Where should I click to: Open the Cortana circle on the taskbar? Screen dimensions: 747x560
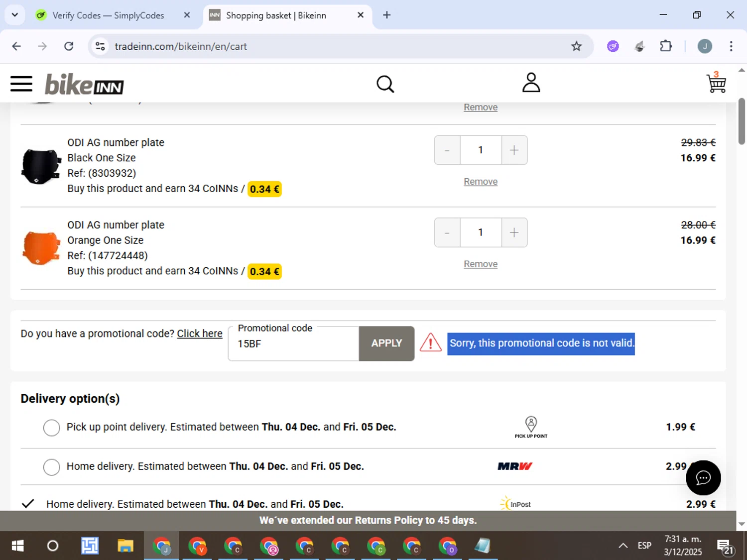[x=52, y=546]
